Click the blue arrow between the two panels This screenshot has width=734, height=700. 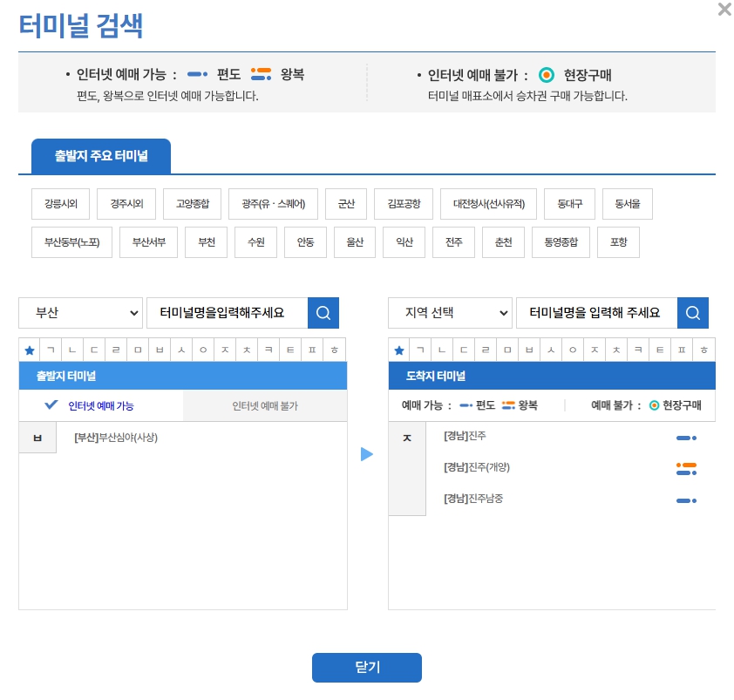(367, 453)
